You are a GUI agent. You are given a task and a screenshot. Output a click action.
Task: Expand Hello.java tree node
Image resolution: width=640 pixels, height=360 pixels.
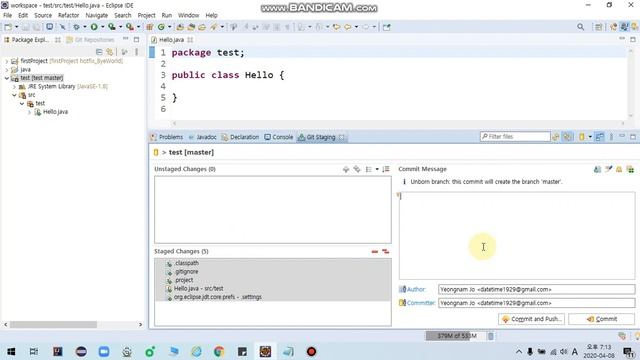[30, 112]
